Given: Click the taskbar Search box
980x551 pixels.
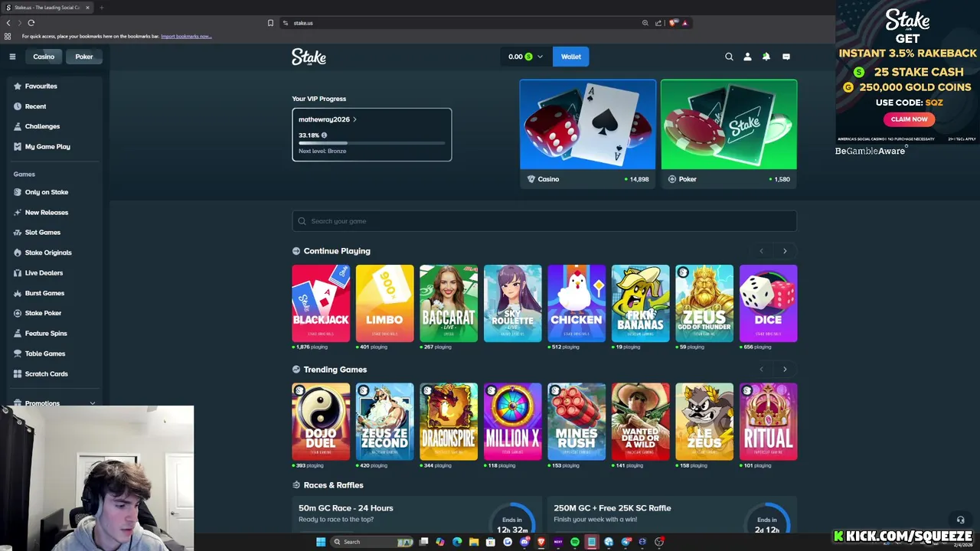Looking at the screenshot, I should click(372, 542).
